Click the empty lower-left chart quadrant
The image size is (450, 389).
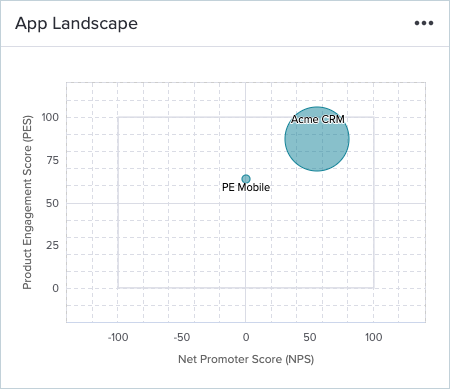(x=182, y=246)
